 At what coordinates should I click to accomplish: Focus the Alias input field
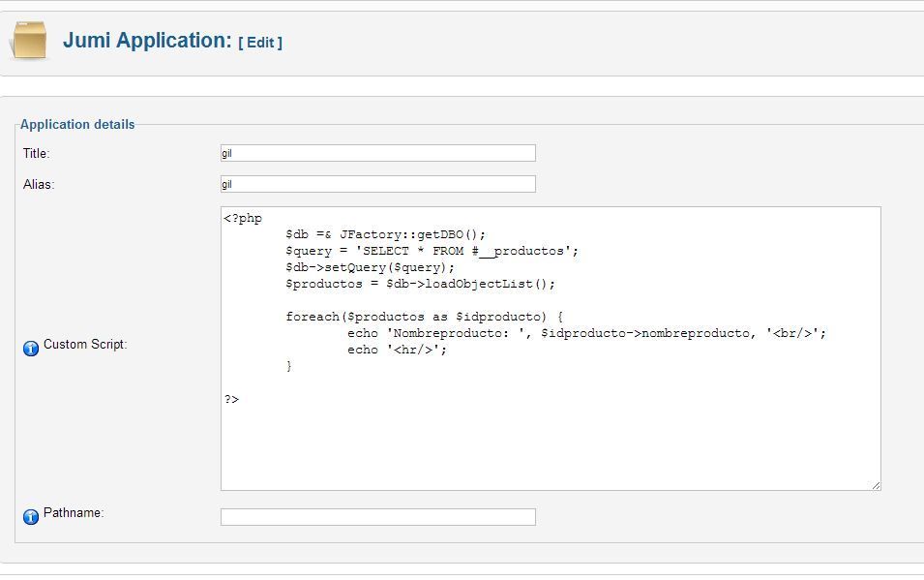click(377, 184)
